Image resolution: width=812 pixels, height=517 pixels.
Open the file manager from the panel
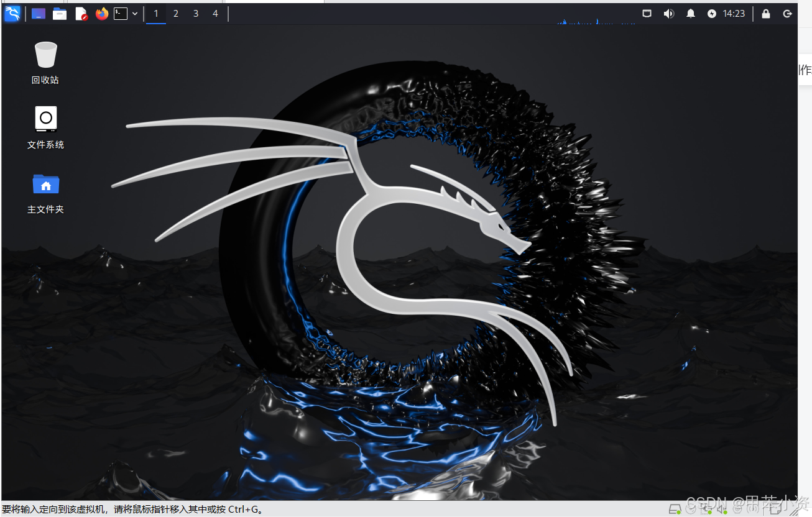(60, 14)
